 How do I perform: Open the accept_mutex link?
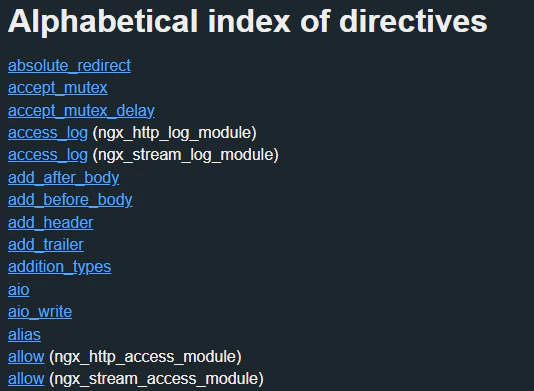58,88
